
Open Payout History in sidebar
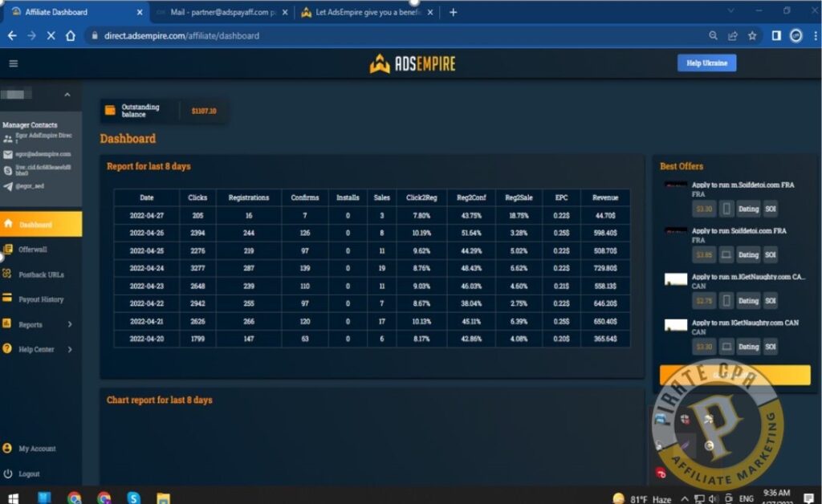(41, 299)
